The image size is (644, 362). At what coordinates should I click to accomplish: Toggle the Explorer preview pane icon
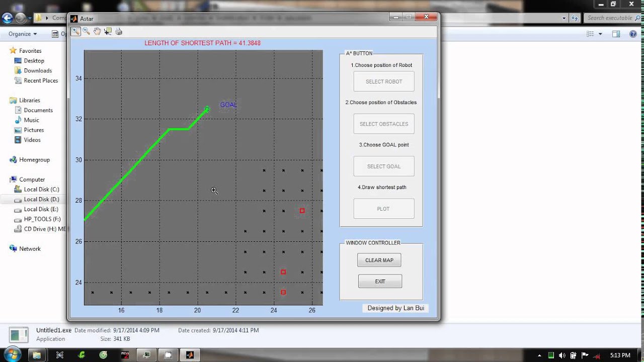pos(616,34)
